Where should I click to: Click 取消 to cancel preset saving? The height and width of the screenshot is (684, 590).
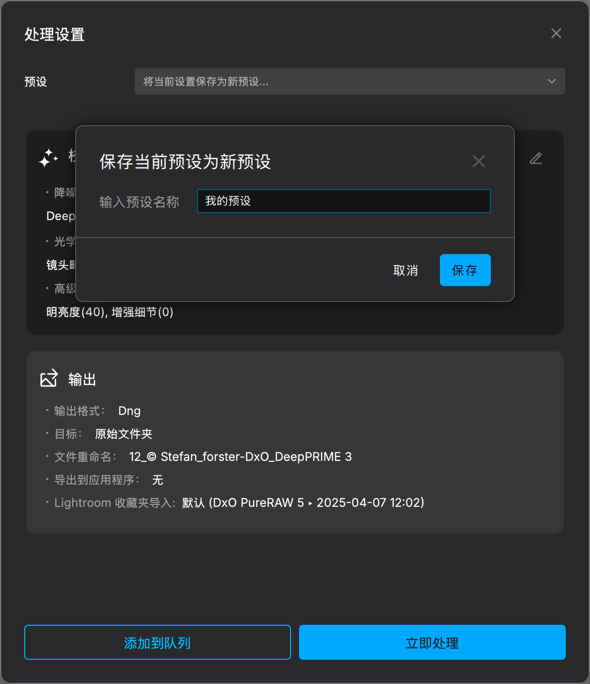tap(406, 270)
